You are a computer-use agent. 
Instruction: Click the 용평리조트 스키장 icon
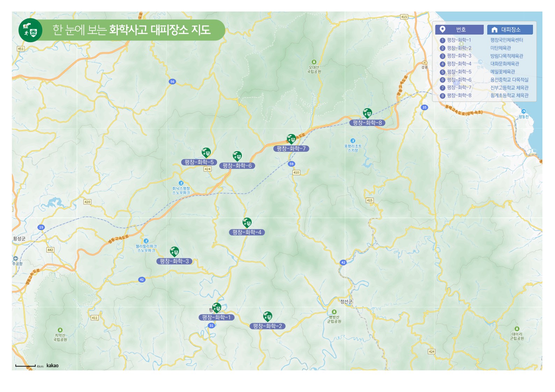click(x=353, y=141)
